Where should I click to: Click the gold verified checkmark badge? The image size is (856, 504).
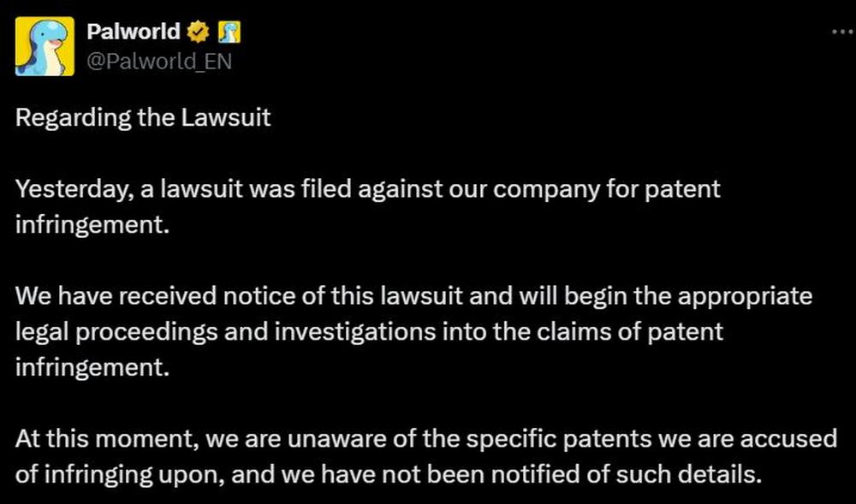(199, 33)
